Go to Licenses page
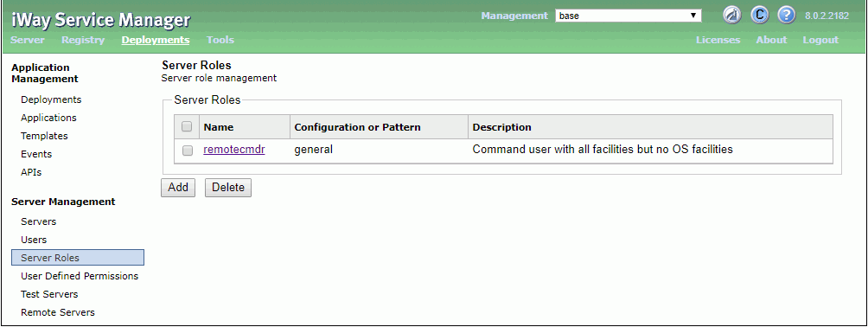 point(718,40)
